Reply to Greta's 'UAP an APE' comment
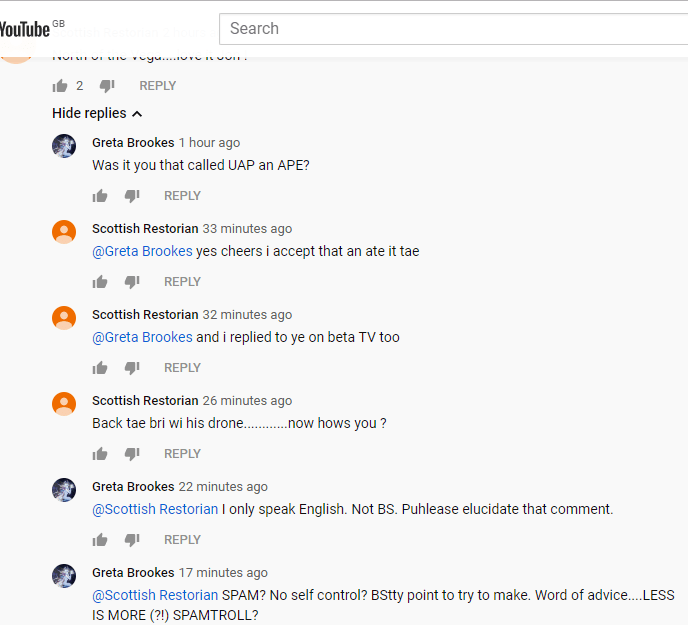This screenshot has height=625, width=688. point(182,196)
